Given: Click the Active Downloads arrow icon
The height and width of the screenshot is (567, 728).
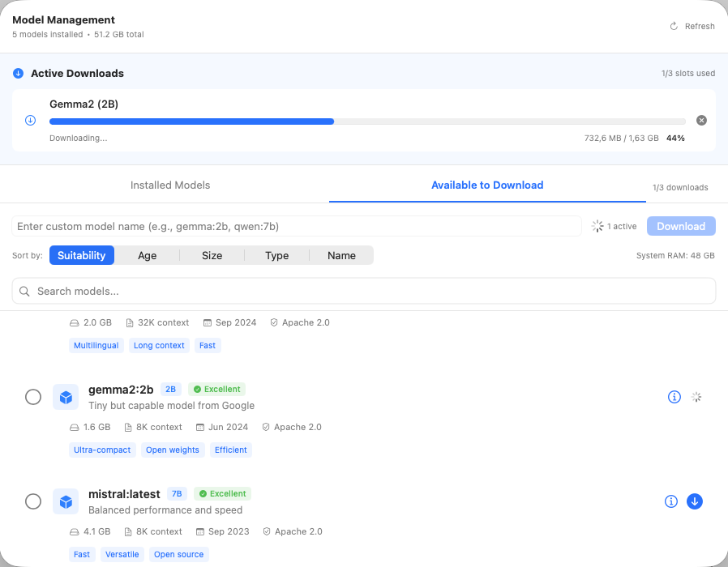Looking at the screenshot, I should pyautogui.click(x=18, y=74).
